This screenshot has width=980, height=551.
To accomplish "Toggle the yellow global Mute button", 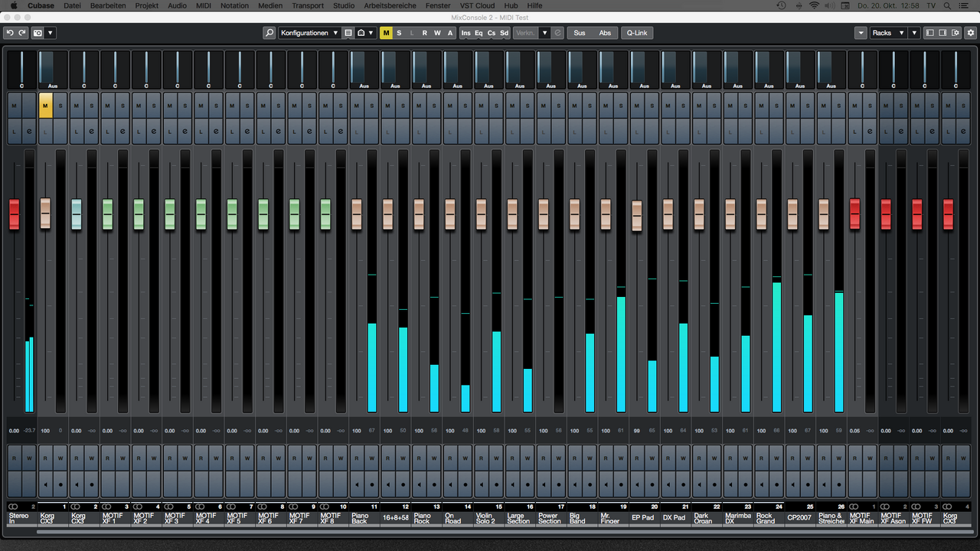I will pos(386,33).
